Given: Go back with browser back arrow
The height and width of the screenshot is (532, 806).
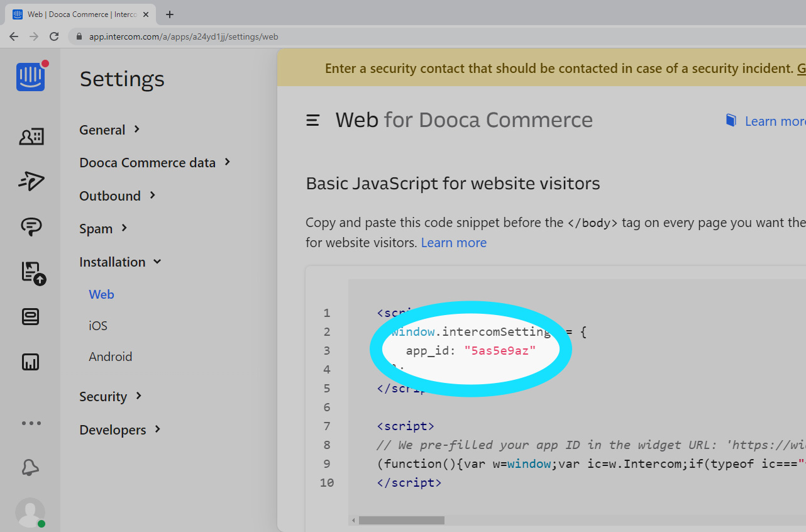Looking at the screenshot, I should pos(14,36).
